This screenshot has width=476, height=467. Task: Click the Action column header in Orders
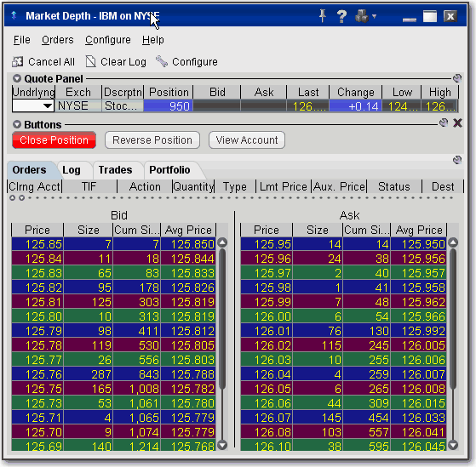(x=145, y=186)
